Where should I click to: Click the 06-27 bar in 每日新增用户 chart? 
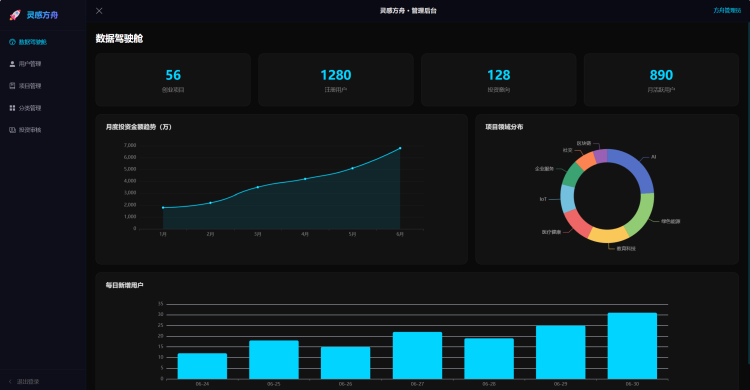pyautogui.click(x=417, y=356)
